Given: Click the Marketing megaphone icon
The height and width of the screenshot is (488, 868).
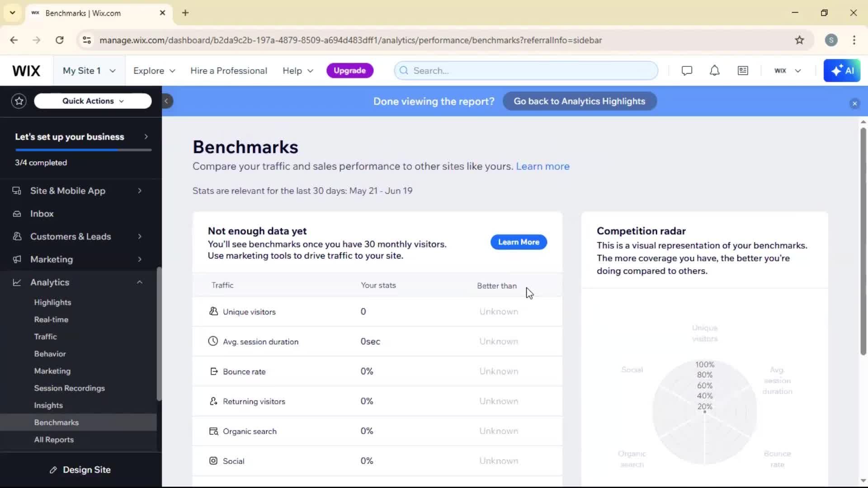Looking at the screenshot, I should pos(17,259).
